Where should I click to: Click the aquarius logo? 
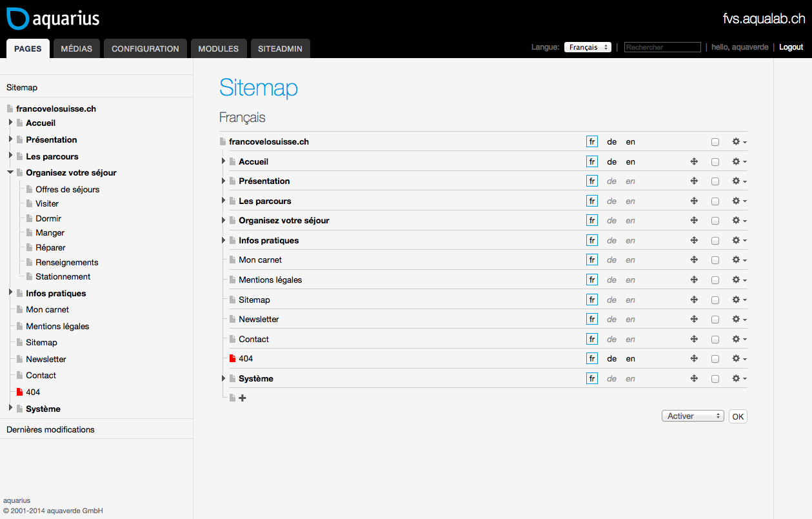(x=53, y=19)
